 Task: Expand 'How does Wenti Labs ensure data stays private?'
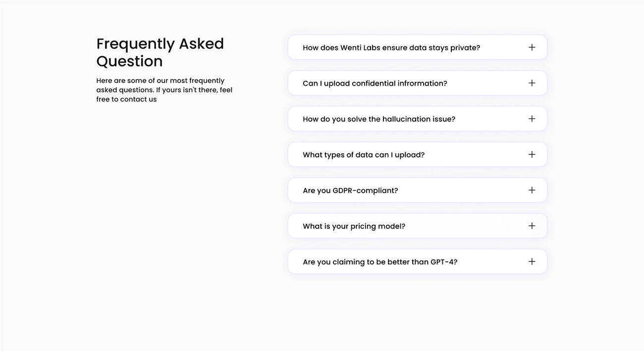coord(417,48)
